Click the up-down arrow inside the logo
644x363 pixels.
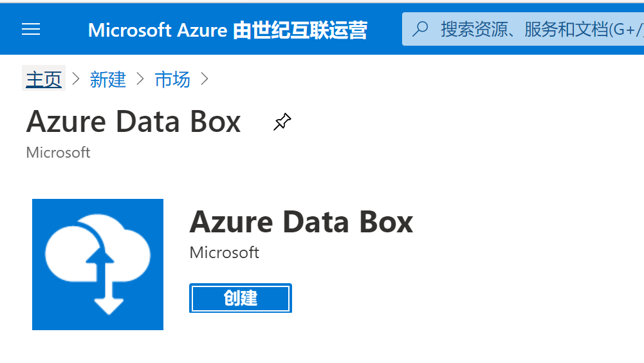click(104, 281)
